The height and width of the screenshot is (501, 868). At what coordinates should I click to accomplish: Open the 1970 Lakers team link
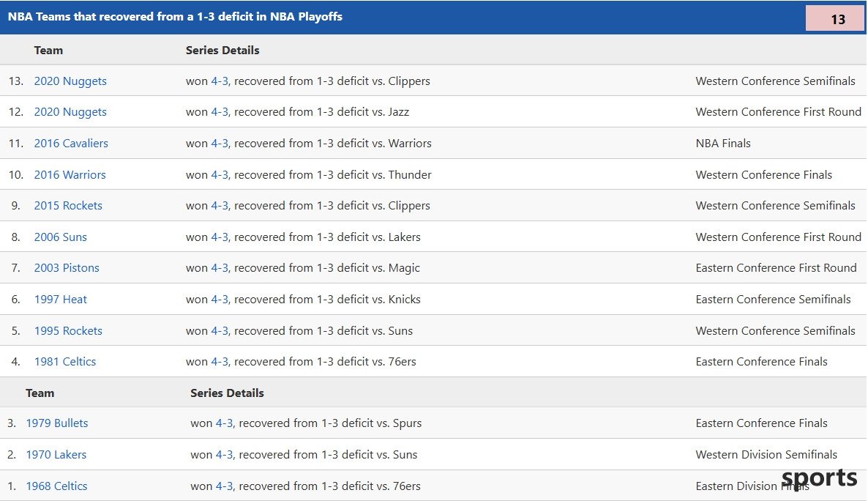click(56, 454)
